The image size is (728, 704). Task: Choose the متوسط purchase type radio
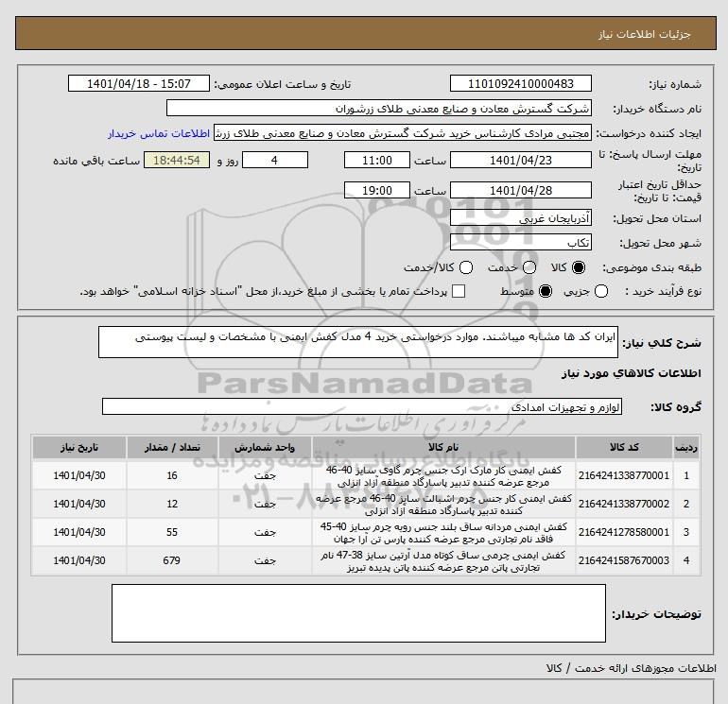click(x=546, y=291)
